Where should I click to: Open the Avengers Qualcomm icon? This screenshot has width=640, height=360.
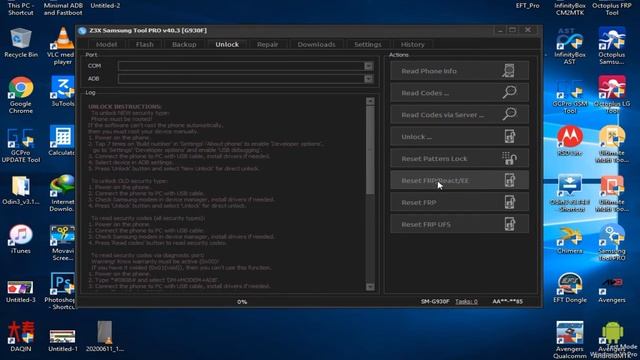tap(570, 340)
